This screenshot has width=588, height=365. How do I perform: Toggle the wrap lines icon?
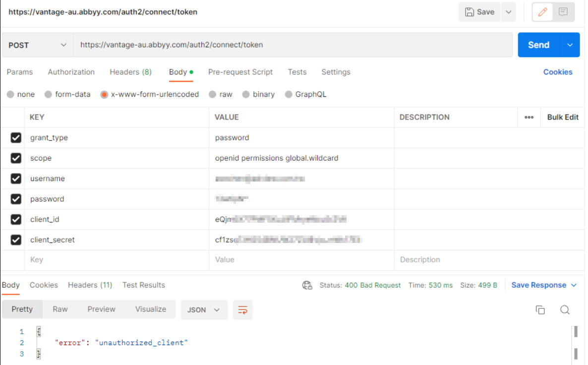coord(242,310)
